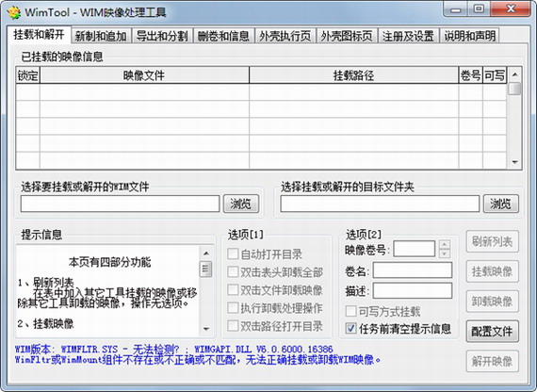
Task: Browse for the target mount folder
Action: (x=500, y=204)
